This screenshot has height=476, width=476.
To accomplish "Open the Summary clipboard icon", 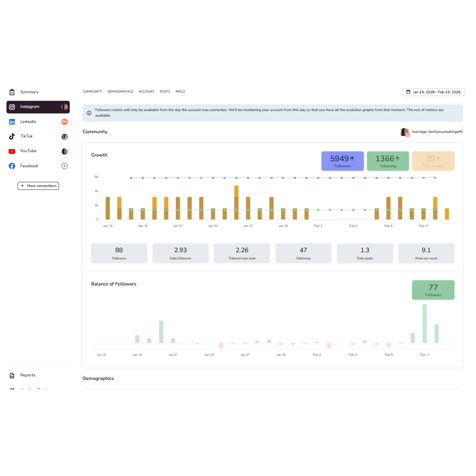I will (12, 92).
